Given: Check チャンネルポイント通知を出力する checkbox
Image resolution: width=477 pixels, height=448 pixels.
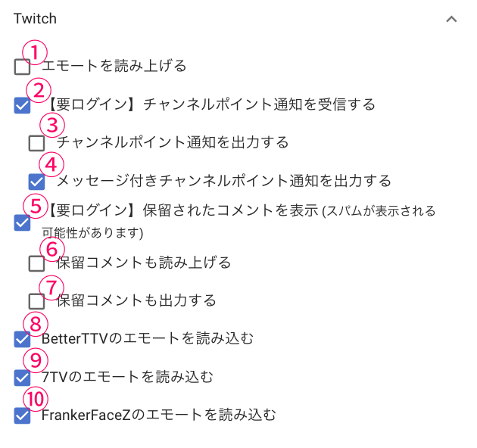Looking at the screenshot, I should (x=36, y=142).
